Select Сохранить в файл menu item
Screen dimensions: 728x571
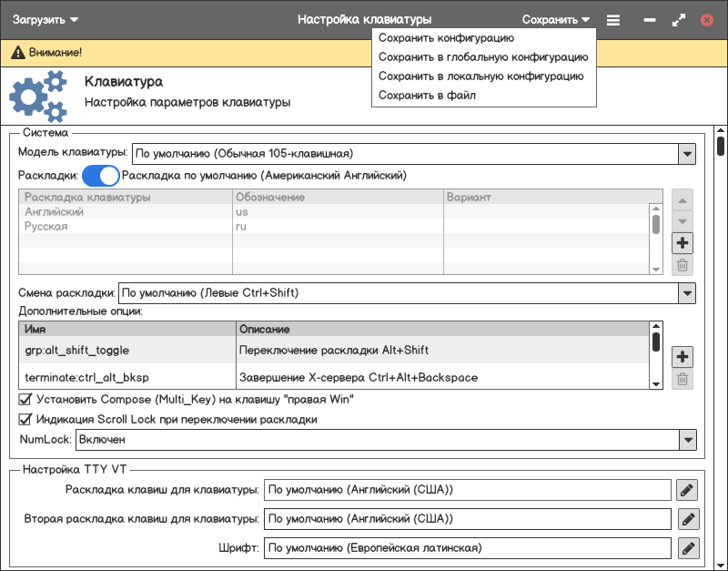point(427,96)
